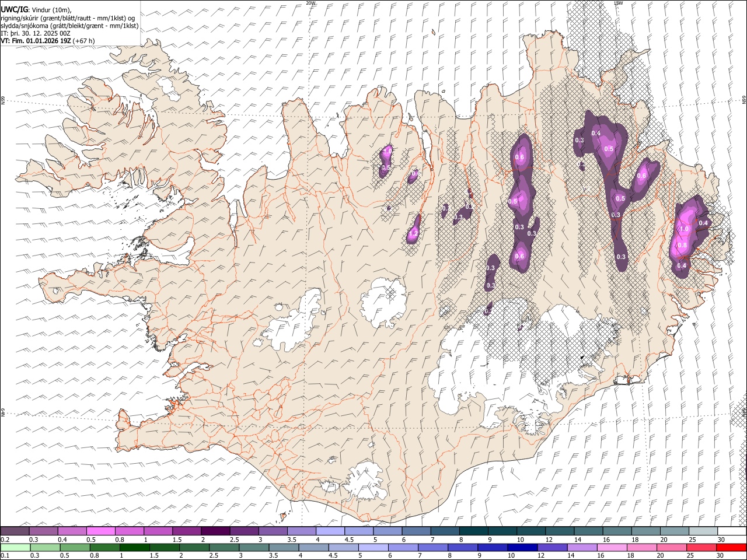Select the violet 12 rain legend swatch
Image resolution: width=747 pixels, height=560 pixels.
tap(553, 547)
